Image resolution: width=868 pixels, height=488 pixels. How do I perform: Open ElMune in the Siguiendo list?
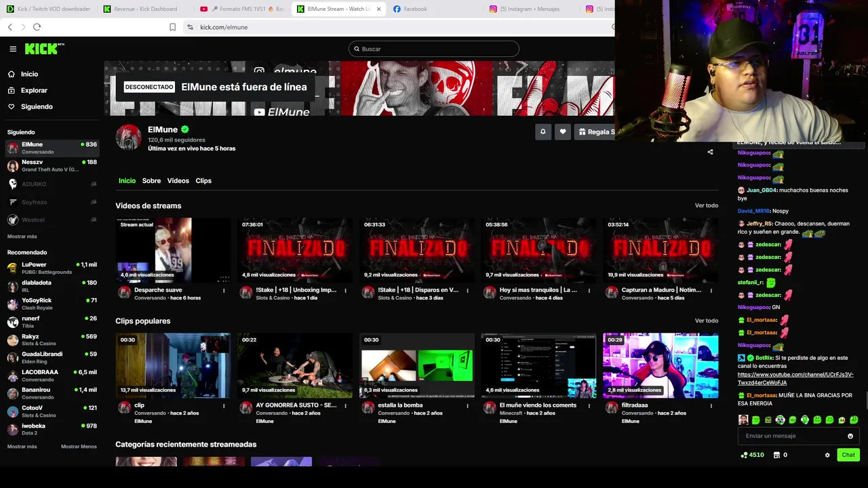52,148
